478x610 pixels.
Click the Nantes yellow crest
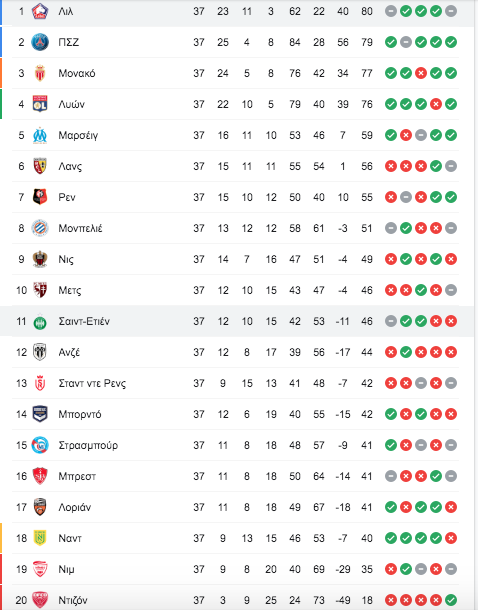coord(40,538)
